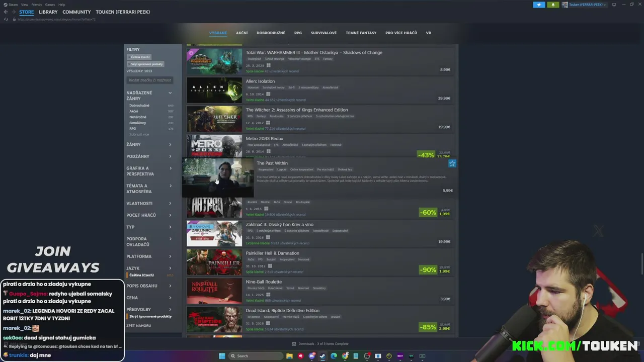Open Google Chrome from taskbar

[x=345, y=356]
